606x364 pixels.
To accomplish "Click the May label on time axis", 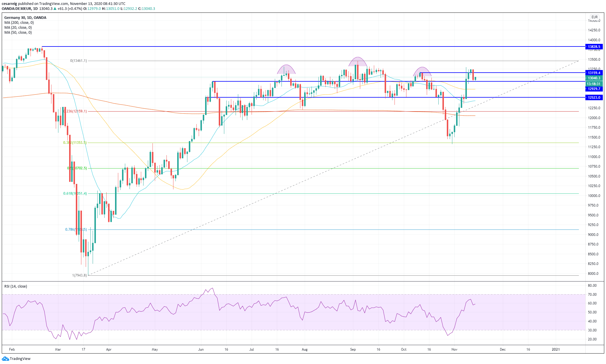I will 155,349.
